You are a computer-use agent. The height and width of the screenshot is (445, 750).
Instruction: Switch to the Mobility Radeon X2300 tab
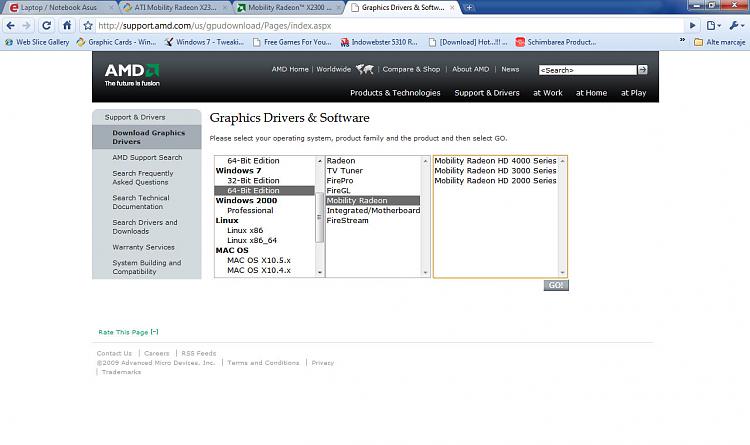[290, 8]
